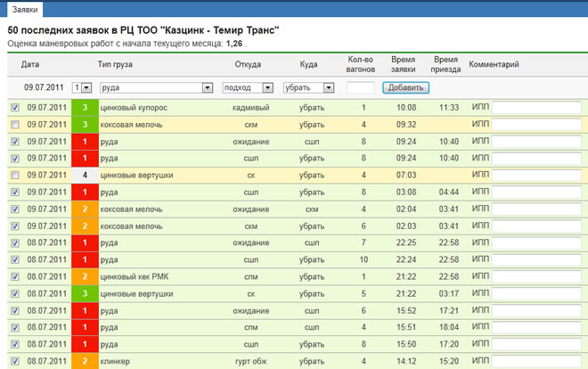Click the клинкер cargo cell

pyautogui.click(x=115, y=362)
